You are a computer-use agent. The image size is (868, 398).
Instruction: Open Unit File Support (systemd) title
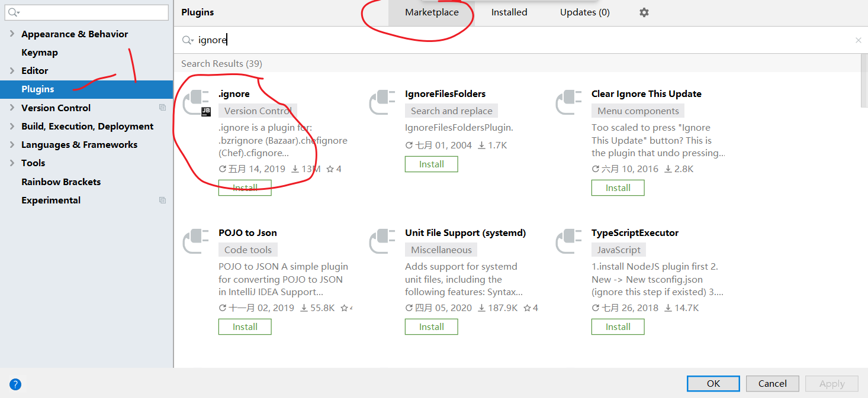465,232
